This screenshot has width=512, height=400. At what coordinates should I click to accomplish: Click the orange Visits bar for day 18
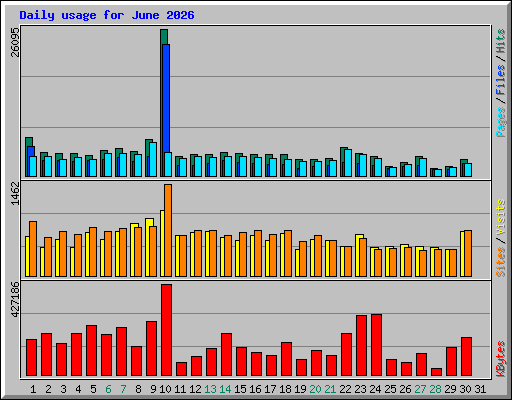click(x=288, y=253)
